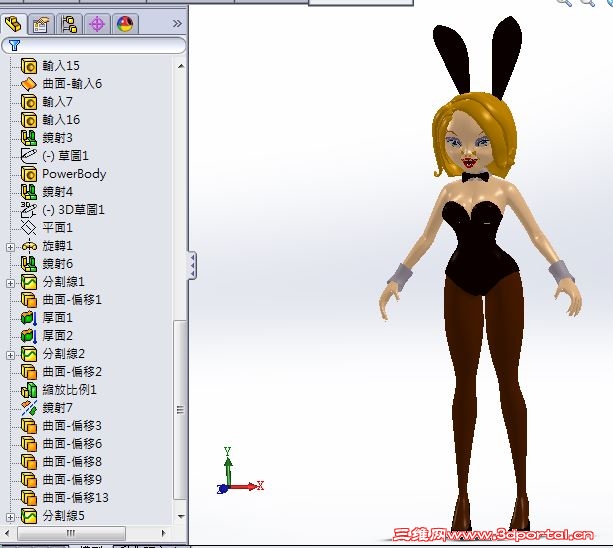The image size is (613, 548).
Task: Click the 曲面-偏移8 label text
Action: (72, 462)
